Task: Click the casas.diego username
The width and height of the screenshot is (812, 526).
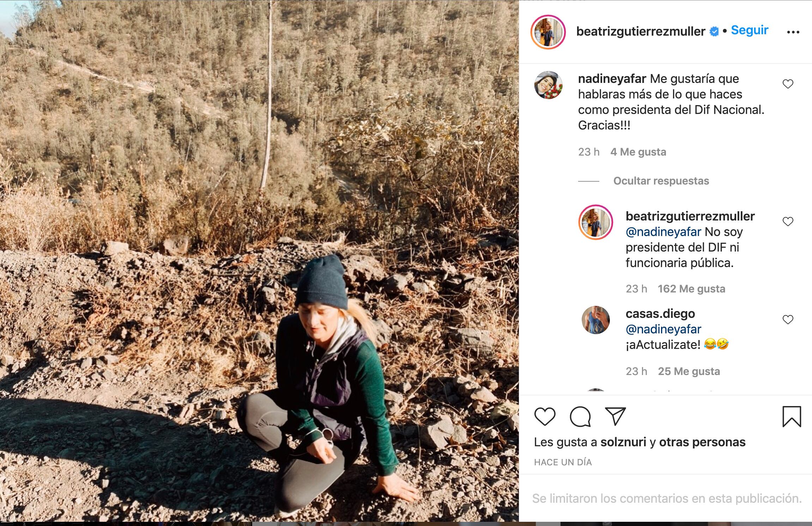Action: [660, 314]
